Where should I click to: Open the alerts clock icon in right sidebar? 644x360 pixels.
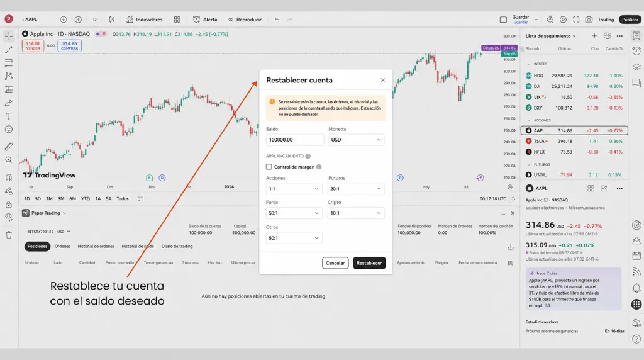pyautogui.click(x=636, y=51)
